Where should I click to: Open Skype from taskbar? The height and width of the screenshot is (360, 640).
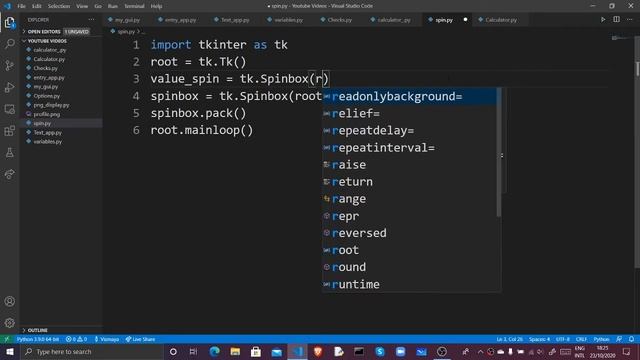380,352
